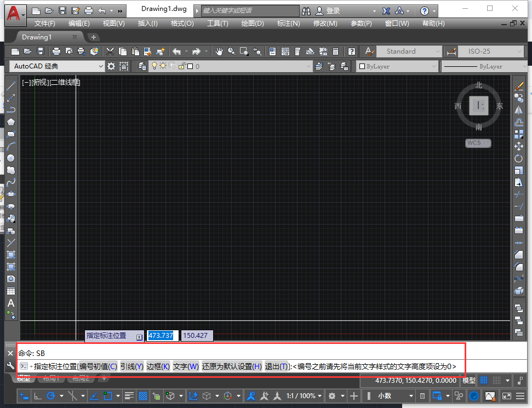Toggle ortho mode in status bar
532x408 pixels.
click(x=38, y=396)
